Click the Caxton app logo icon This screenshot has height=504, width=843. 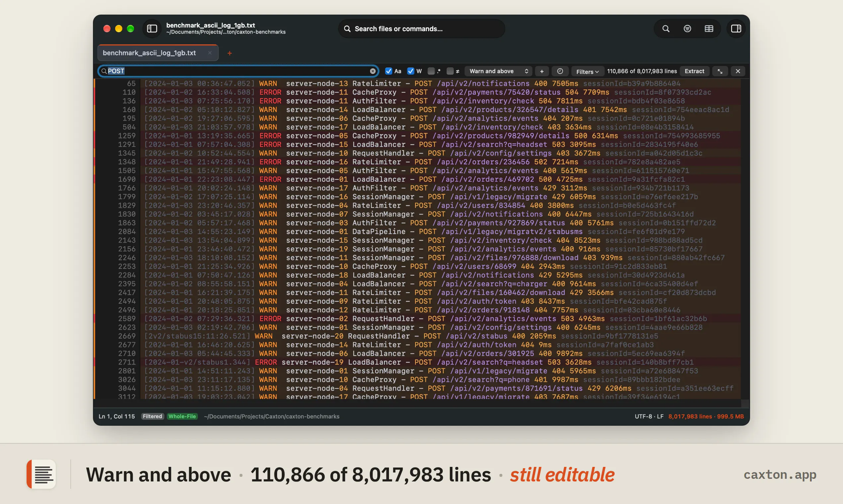point(41,474)
